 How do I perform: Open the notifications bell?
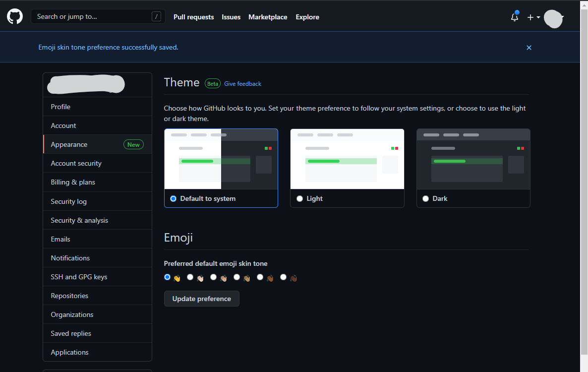[x=515, y=17]
